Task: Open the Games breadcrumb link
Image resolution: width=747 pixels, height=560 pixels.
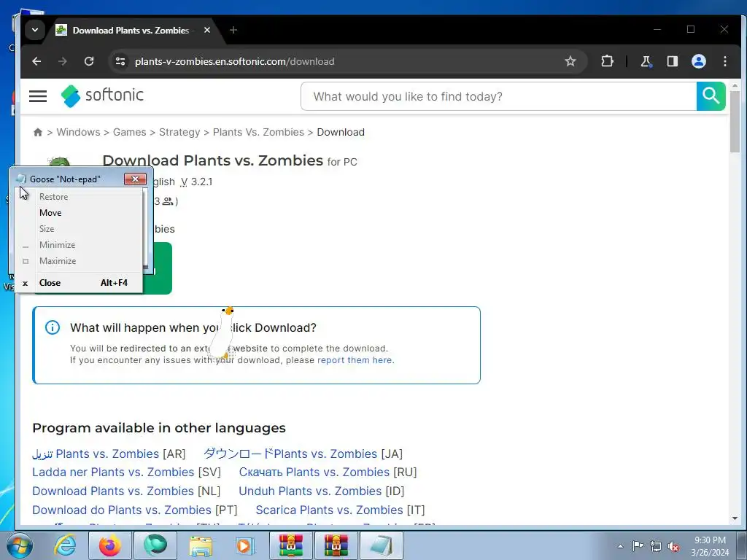Action: tap(130, 133)
